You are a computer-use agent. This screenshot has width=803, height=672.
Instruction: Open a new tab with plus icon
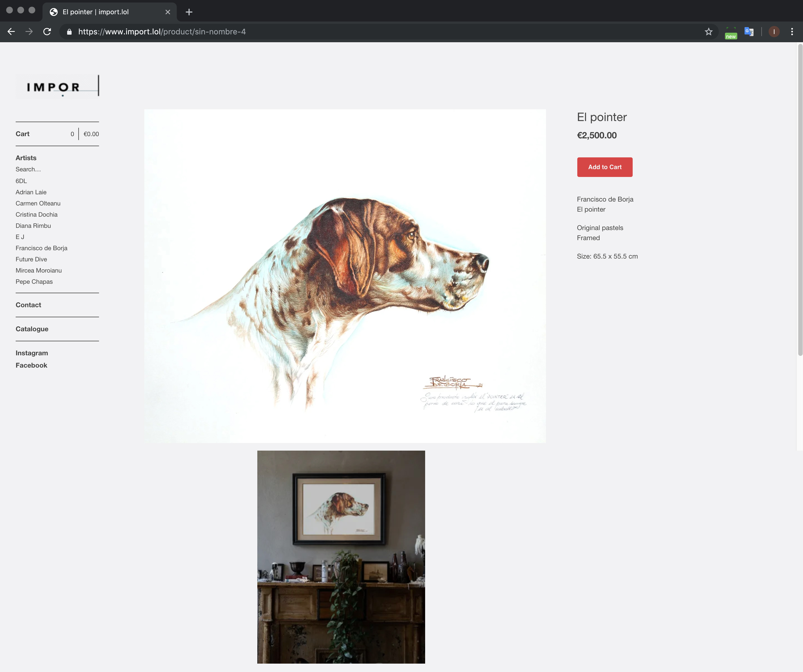pyautogui.click(x=189, y=12)
